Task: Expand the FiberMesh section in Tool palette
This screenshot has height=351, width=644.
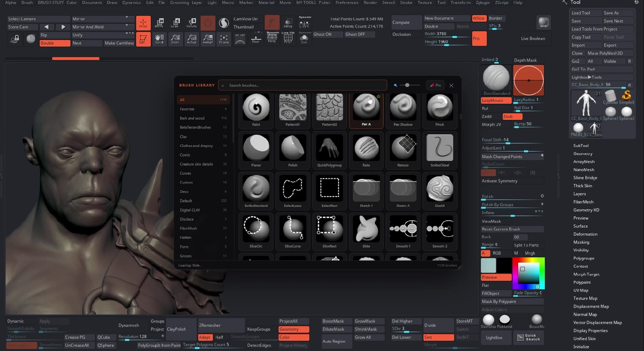Action: point(583,202)
